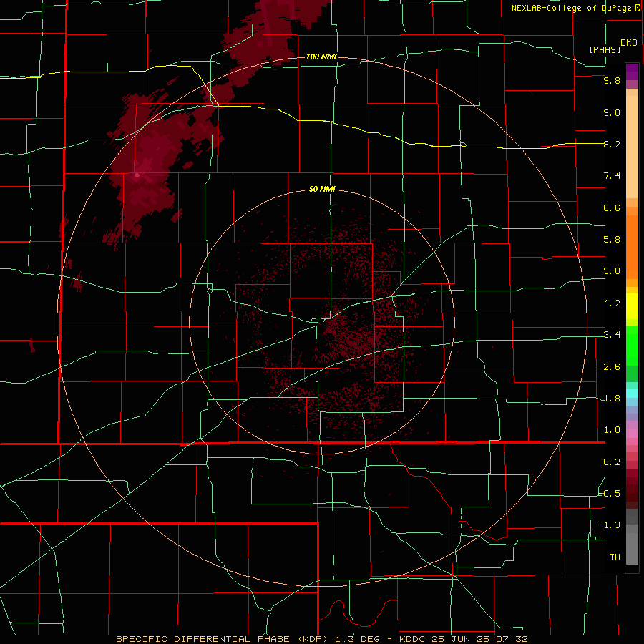Click the '[PHAS]' label near the legend

[605, 49]
